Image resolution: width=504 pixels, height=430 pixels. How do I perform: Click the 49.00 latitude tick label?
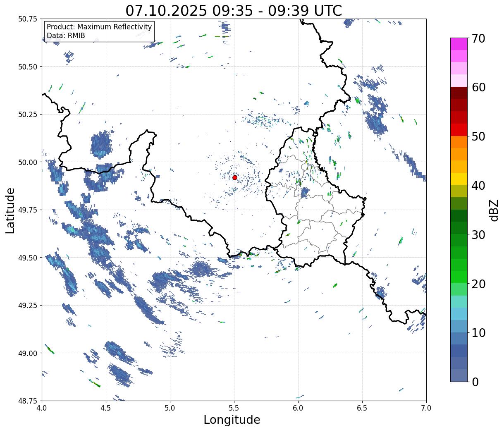point(28,353)
